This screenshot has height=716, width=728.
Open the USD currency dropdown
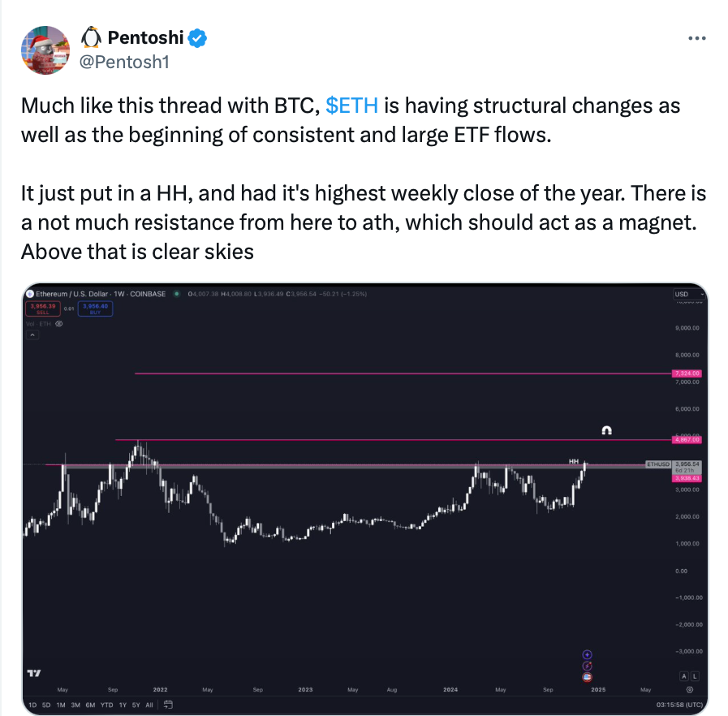click(684, 294)
